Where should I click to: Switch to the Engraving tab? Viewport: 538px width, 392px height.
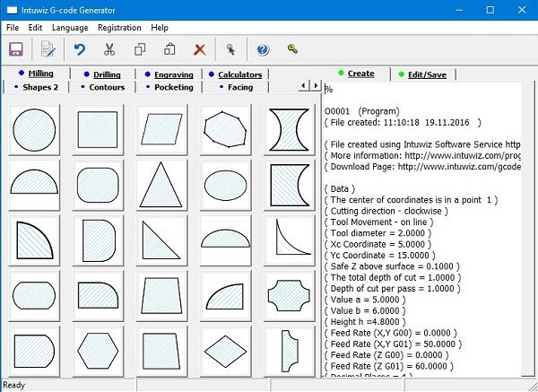(x=169, y=74)
